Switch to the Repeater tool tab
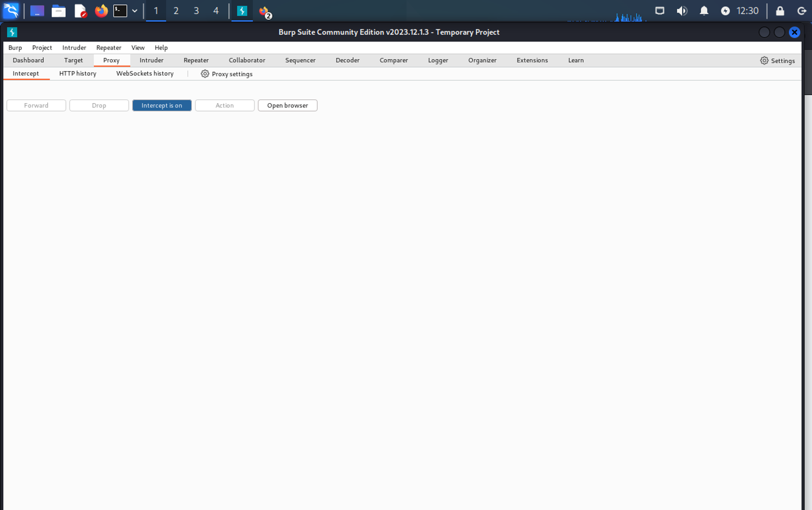This screenshot has height=510, width=812. (196, 60)
